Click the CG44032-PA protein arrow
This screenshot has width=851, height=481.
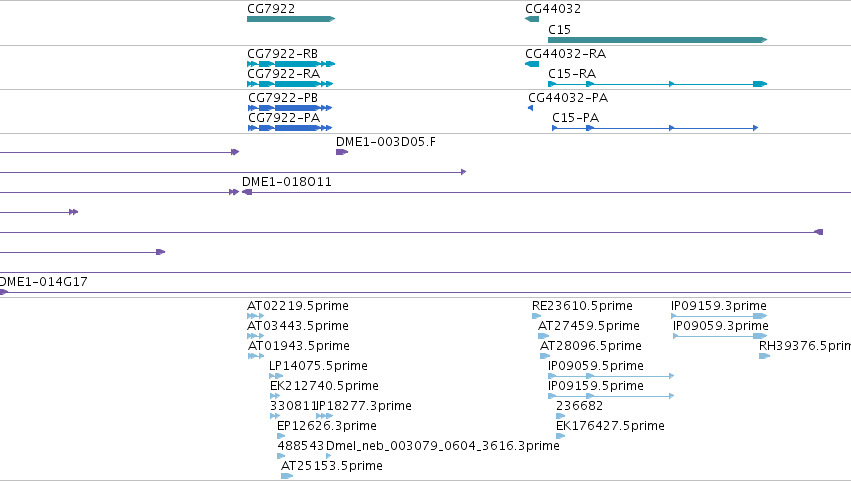pos(530,108)
